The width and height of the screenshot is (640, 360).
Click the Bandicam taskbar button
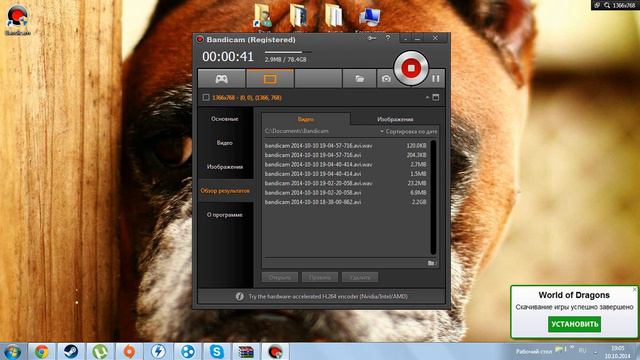click(x=276, y=351)
